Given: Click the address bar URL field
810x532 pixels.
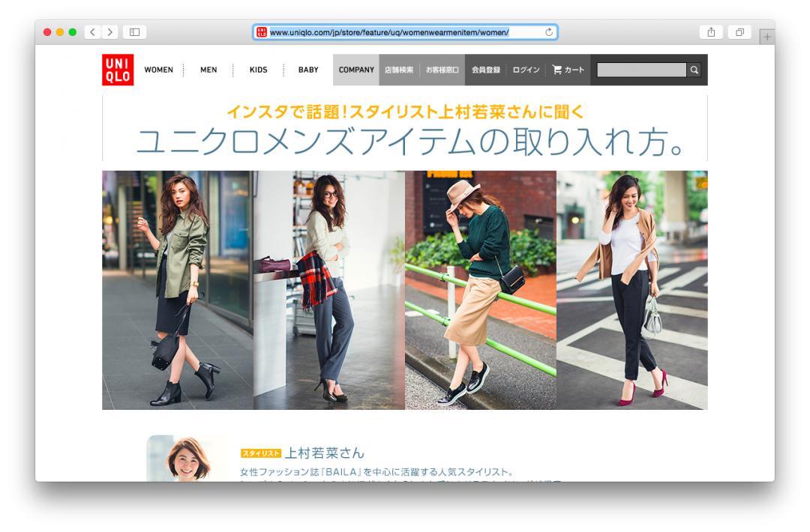Looking at the screenshot, I should [x=405, y=32].
